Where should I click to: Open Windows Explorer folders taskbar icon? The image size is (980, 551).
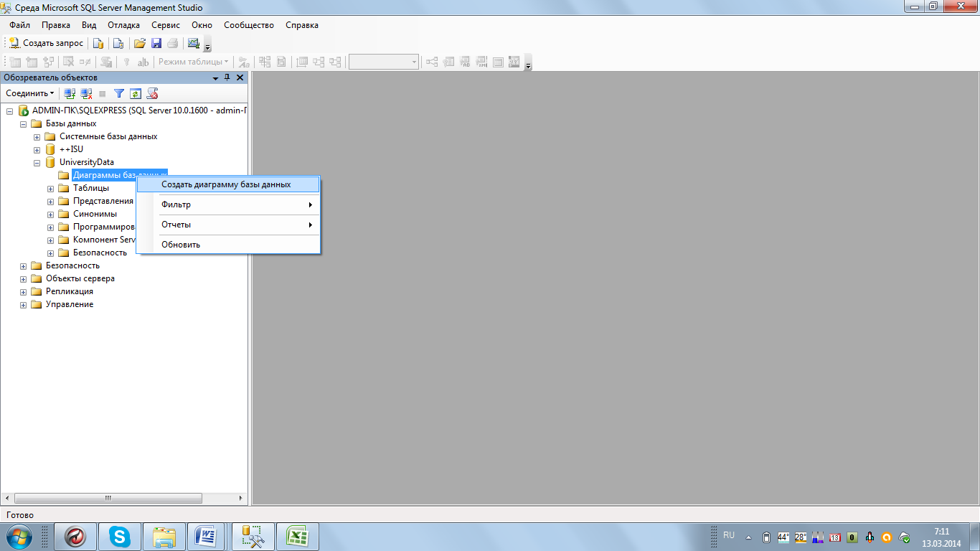(164, 537)
